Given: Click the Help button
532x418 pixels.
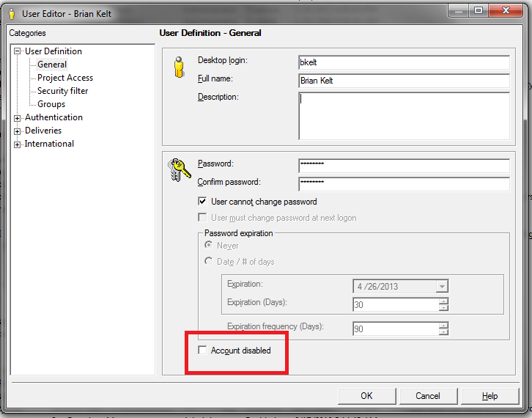Looking at the screenshot, I should [490, 396].
